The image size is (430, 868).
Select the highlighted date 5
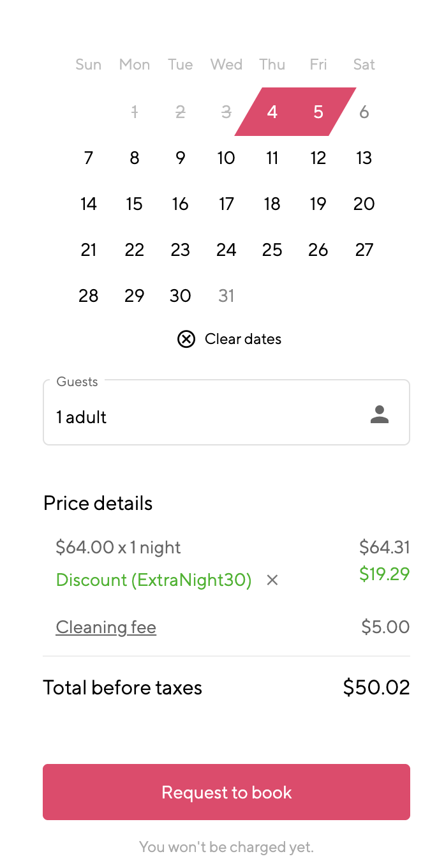click(318, 112)
